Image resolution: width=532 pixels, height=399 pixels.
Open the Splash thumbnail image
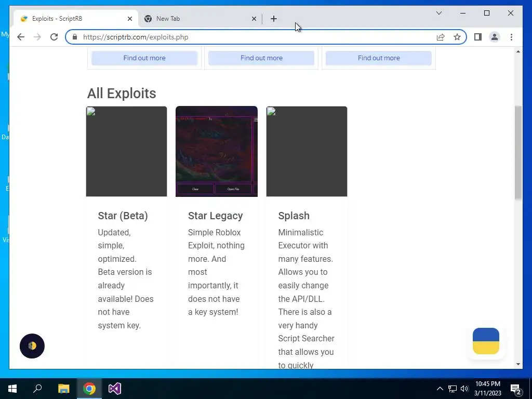[x=307, y=151]
